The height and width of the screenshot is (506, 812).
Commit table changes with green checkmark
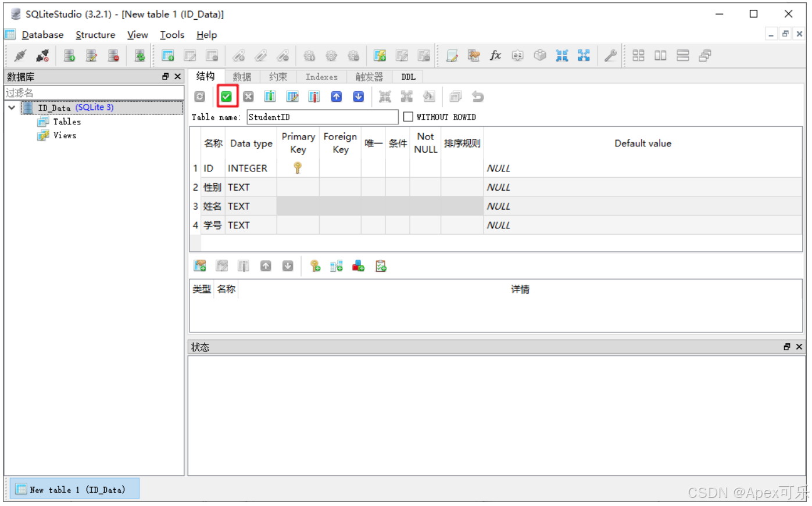[x=227, y=97]
